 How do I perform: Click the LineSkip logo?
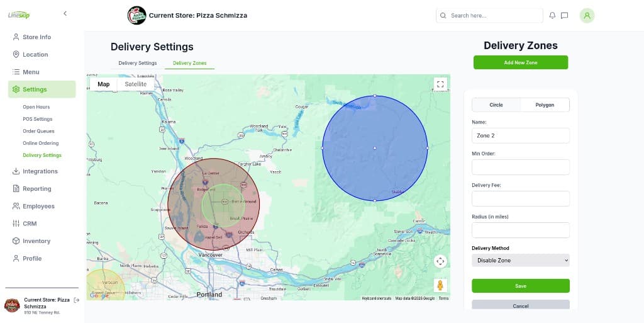point(19,14)
